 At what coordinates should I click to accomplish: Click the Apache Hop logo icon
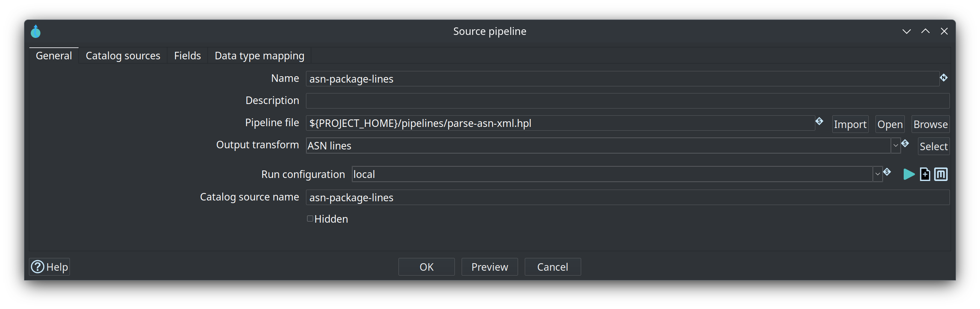click(36, 31)
